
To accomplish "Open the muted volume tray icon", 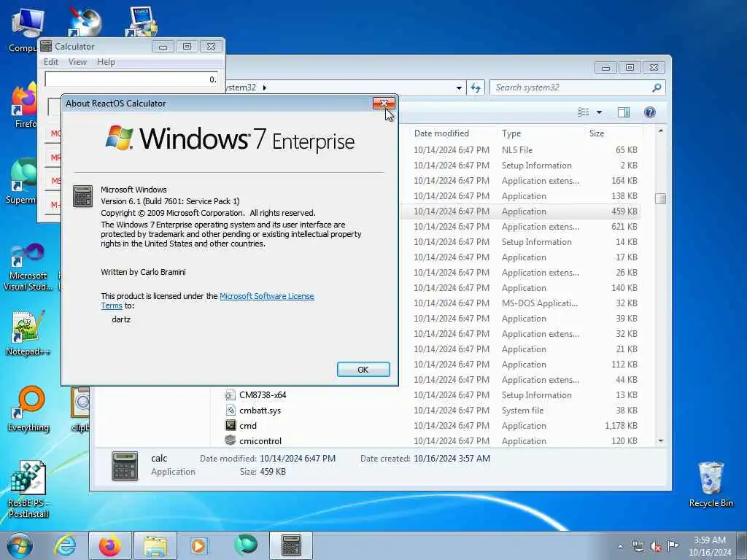I will click(x=656, y=546).
